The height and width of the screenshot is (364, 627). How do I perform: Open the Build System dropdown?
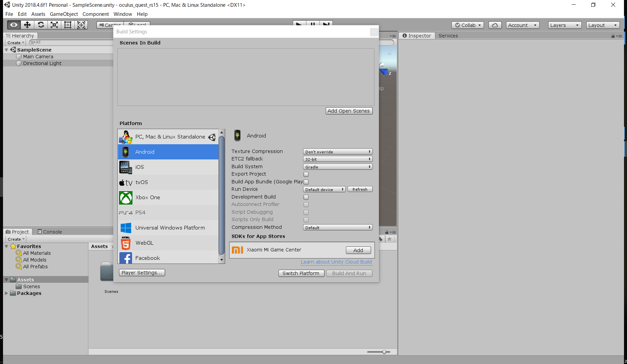(x=338, y=167)
